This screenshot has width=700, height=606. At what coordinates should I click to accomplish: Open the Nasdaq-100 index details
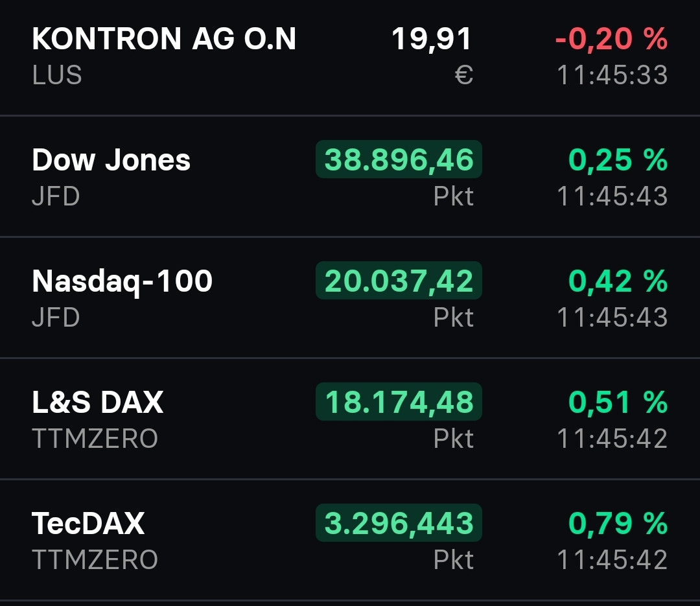pyautogui.click(x=123, y=281)
